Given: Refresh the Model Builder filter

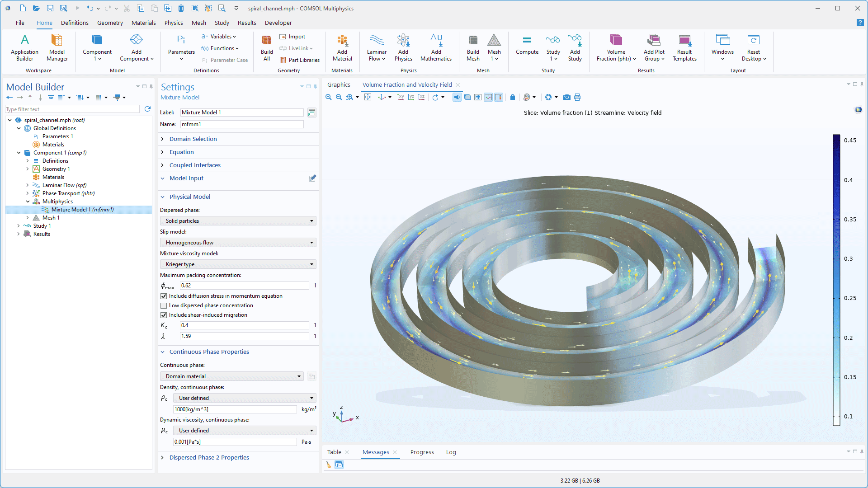Looking at the screenshot, I should click(x=147, y=109).
